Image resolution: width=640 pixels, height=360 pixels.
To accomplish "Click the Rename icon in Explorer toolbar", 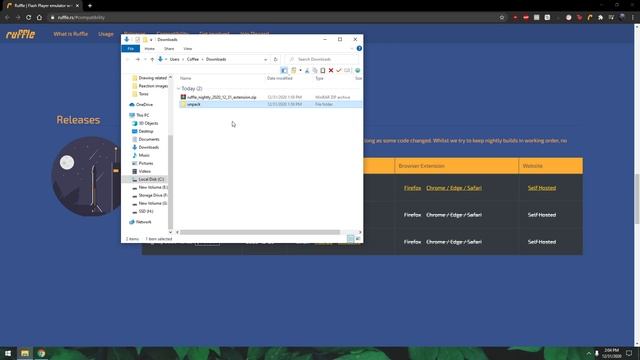I will coord(347,70).
